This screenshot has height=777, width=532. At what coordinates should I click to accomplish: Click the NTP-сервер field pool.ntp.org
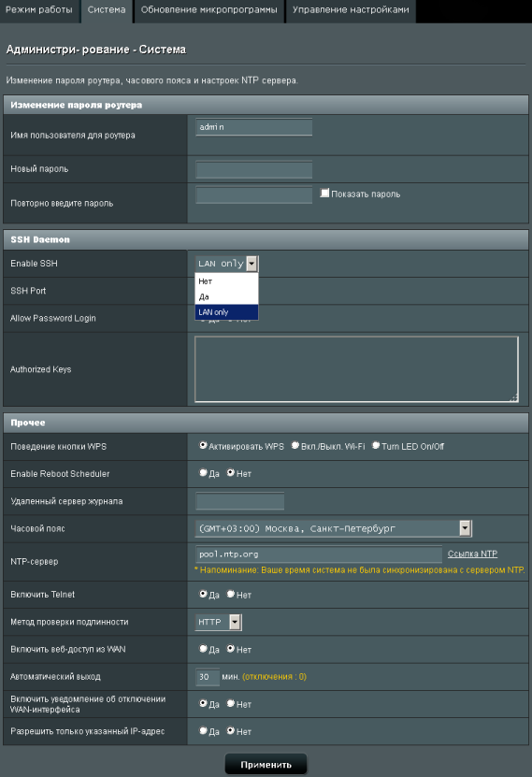[319, 554]
